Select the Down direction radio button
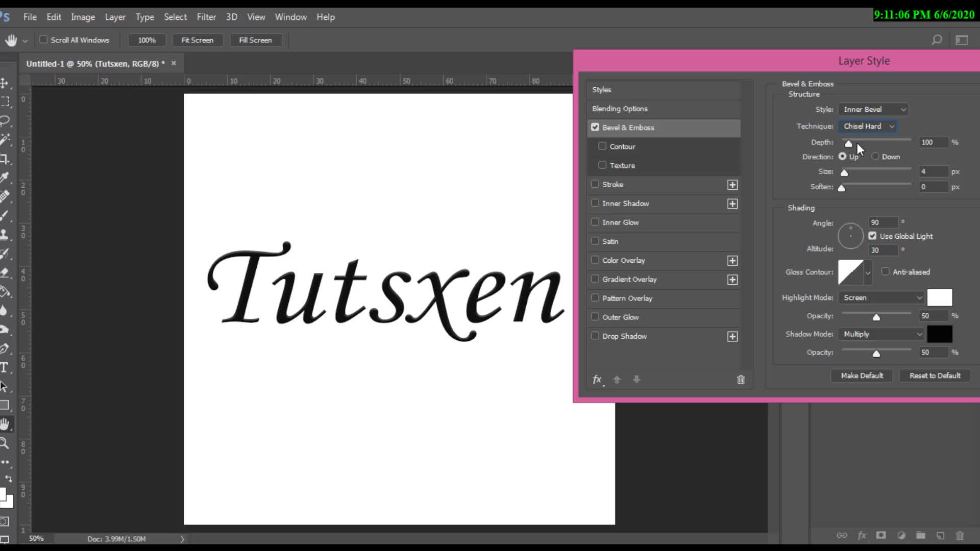The height and width of the screenshot is (551, 980). tap(875, 157)
